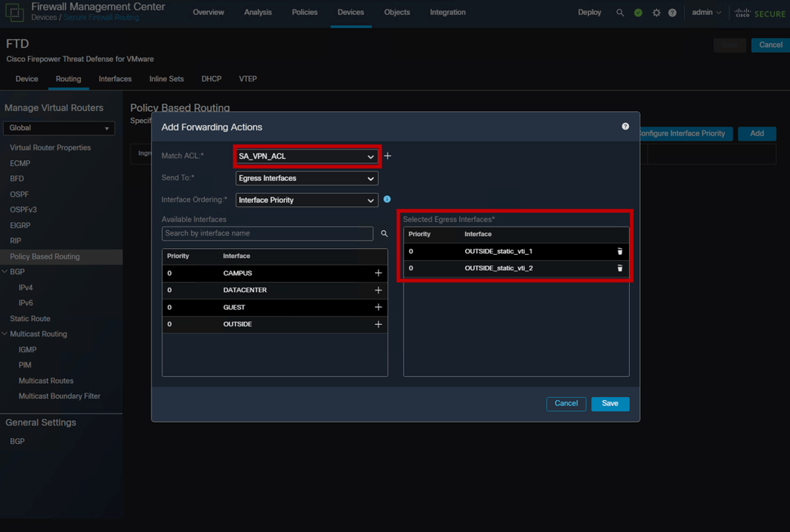Click Cancel in the dialog
The width and height of the screenshot is (790, 532).
(566, 404)
